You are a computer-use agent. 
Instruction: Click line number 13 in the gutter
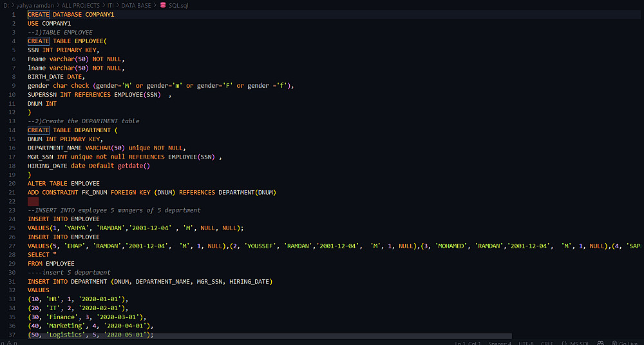tap(12, 121)
